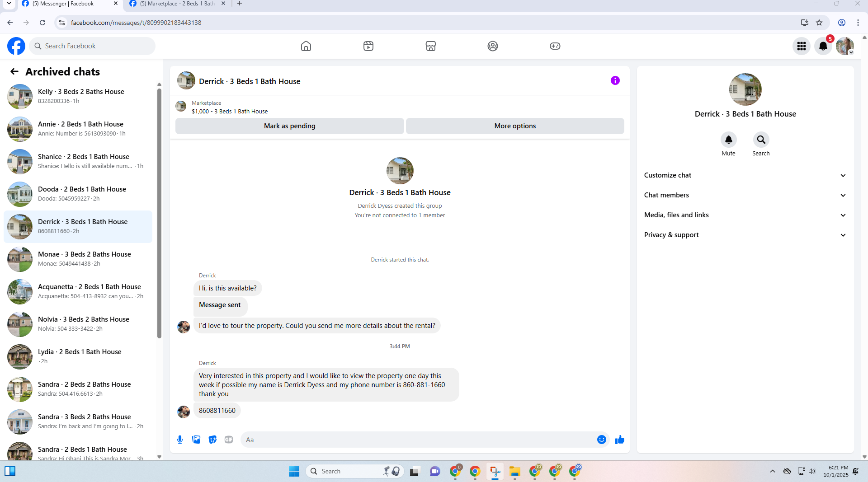The width and height of the screenshot is (868, 482).
Task: Click the "Hi, is this available?" message
Action: (x=228, y=288)
